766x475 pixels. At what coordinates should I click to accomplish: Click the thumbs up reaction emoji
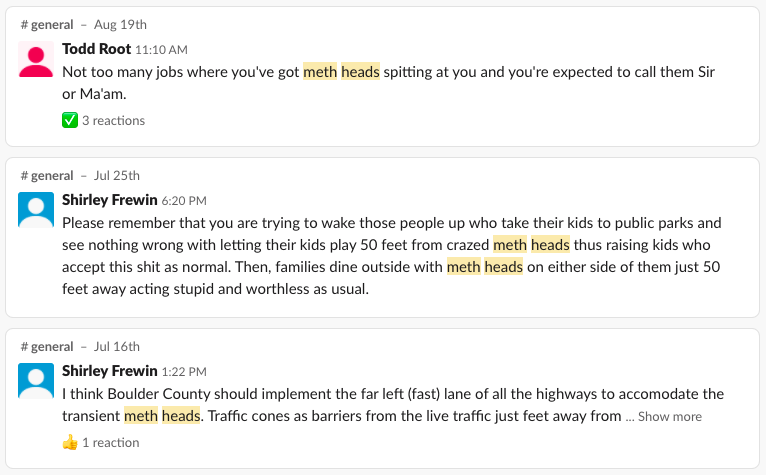click(70, 441)
